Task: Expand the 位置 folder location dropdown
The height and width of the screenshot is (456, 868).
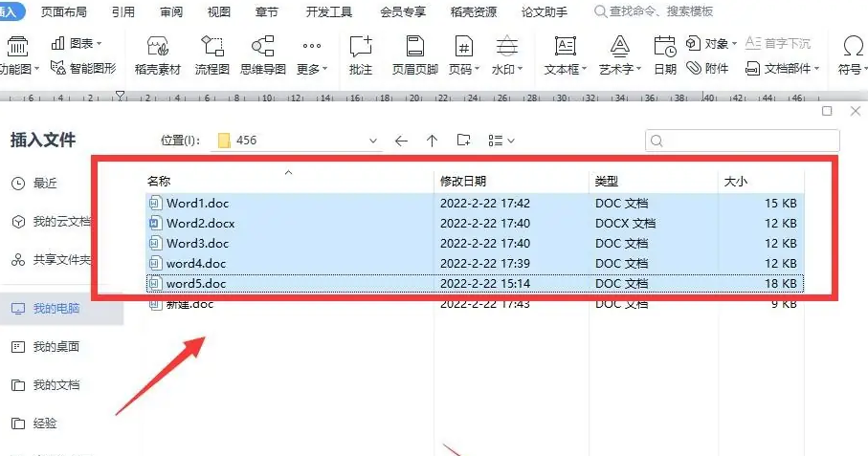Action: pyautogui.click(x=373, y=141)
